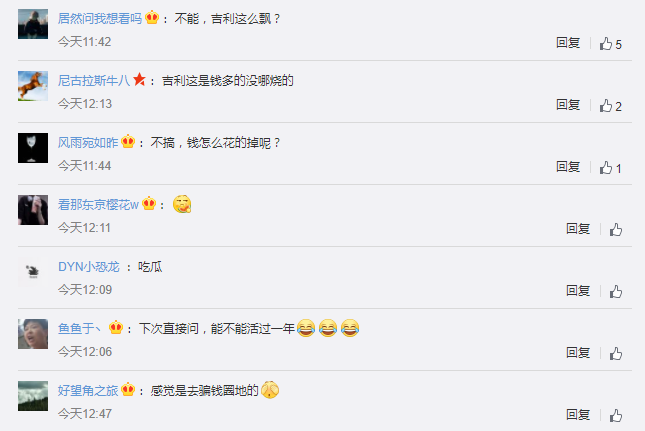
Task: Like 鱼鱼于丶's comment posted at 12:06
Action: point(615,353)
